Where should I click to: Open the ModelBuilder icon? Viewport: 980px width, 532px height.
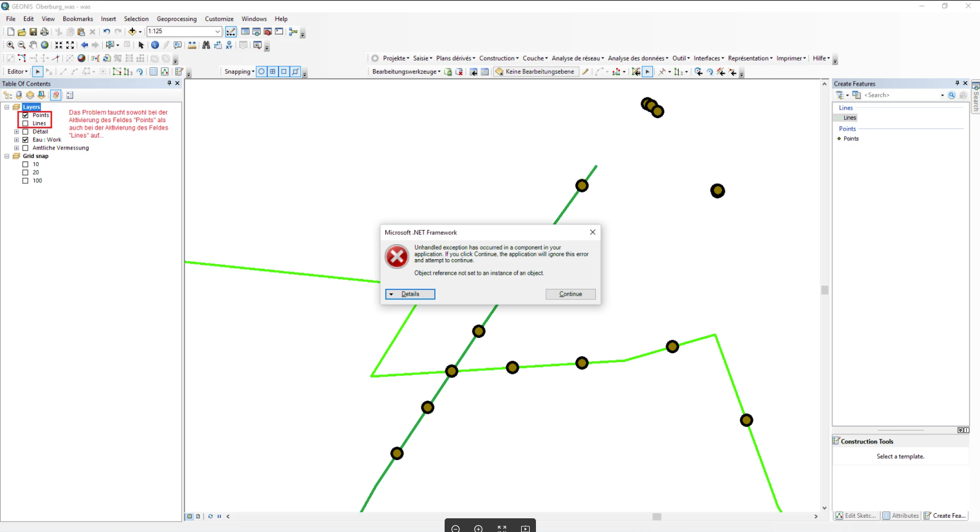(x=293, y=31)
